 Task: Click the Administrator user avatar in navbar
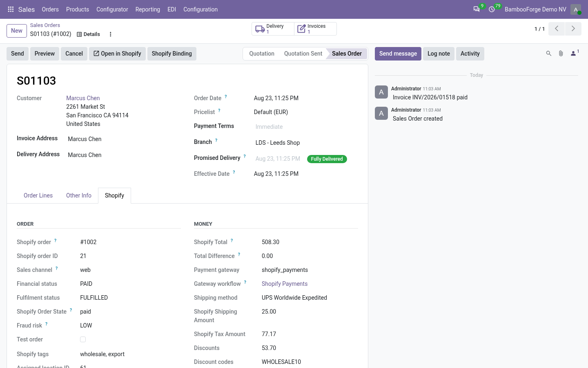(x=576, y=9)
